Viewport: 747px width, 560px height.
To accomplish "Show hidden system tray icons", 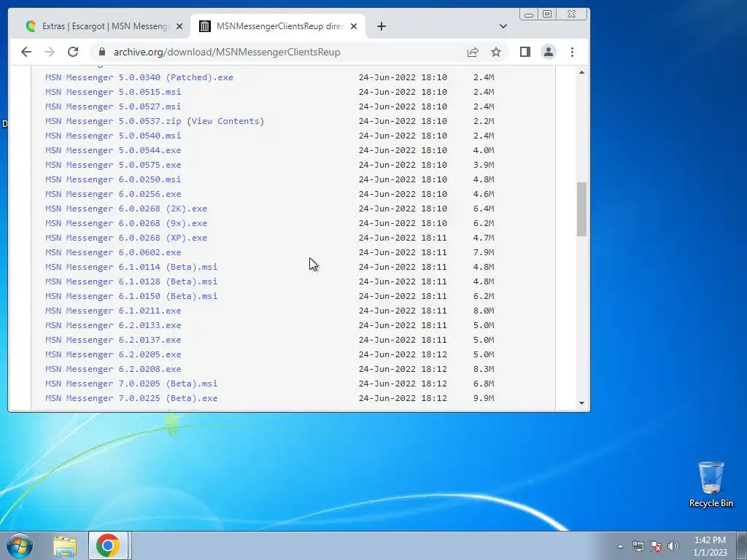I will [x=620, y=546].
